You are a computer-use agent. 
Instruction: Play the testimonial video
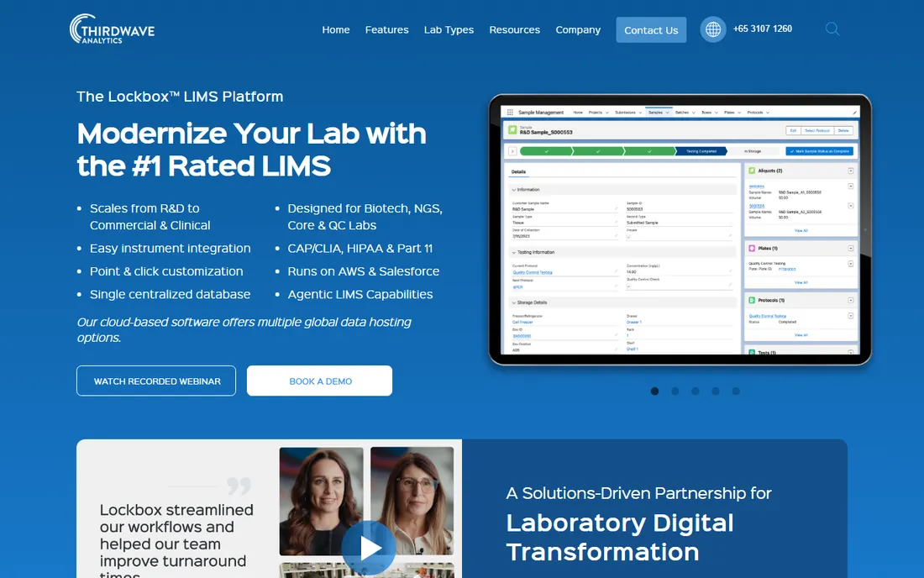click(368, 548)
